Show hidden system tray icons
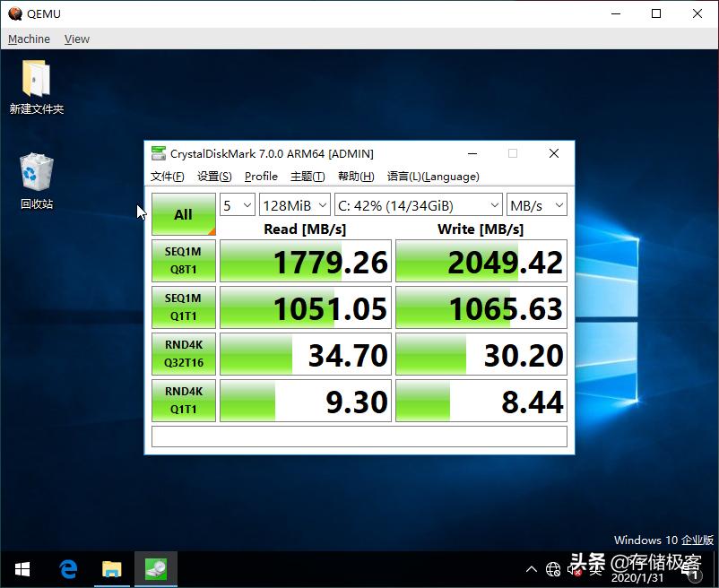 click(532, 570)
